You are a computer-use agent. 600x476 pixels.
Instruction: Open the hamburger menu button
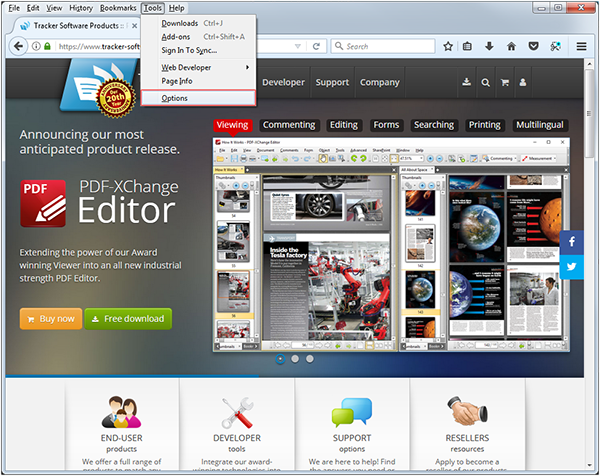pos(581,46)
